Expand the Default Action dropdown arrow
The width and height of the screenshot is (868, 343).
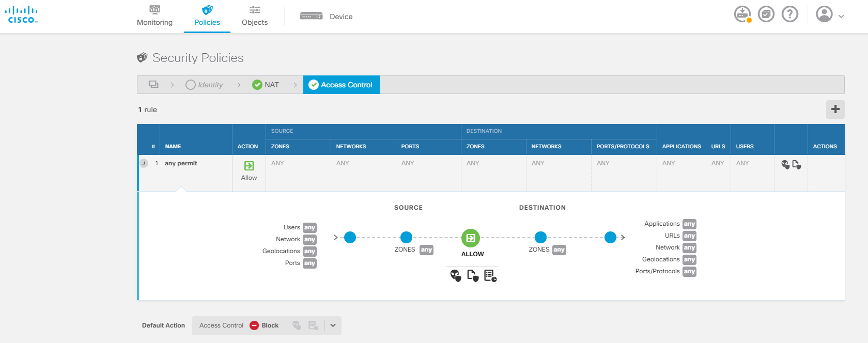click(333, 325)
